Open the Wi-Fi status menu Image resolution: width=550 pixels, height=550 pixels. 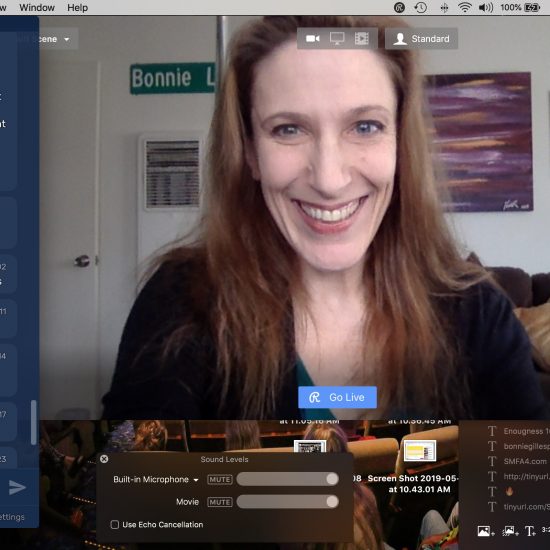pyautogui.click(x=465, y=7)
